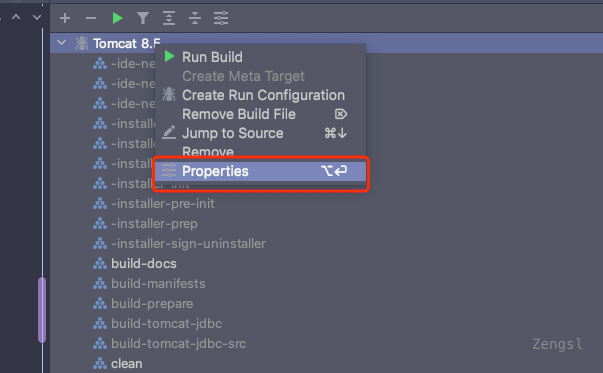Click the build-tomcat-jdbc-src target icon
603x373 pixels.
point(100,343)
